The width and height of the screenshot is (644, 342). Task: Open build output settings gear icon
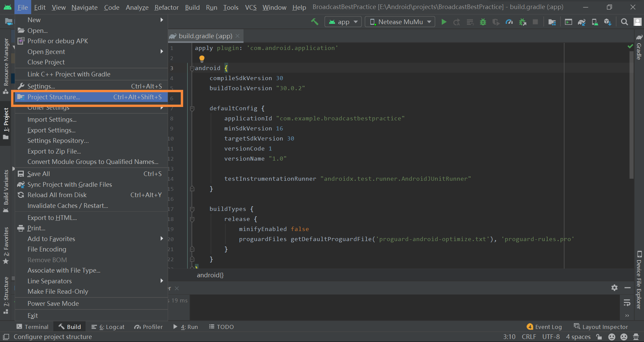pos(614,288)
